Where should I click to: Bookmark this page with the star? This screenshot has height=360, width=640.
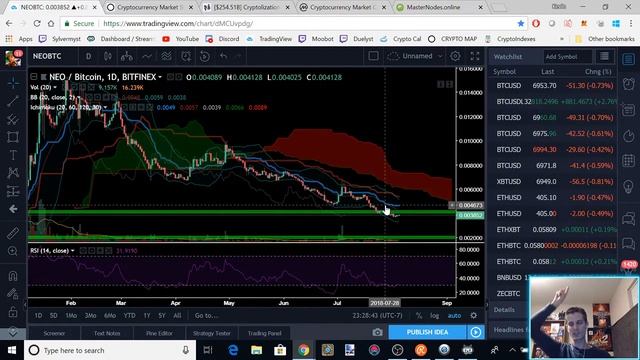pos(521,24)
